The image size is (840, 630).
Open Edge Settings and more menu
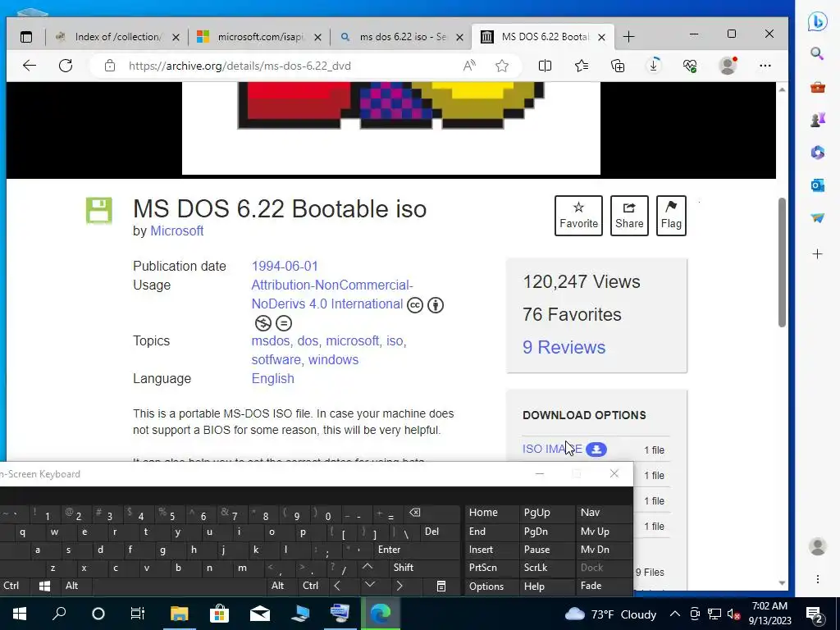(x=765, y=66)
